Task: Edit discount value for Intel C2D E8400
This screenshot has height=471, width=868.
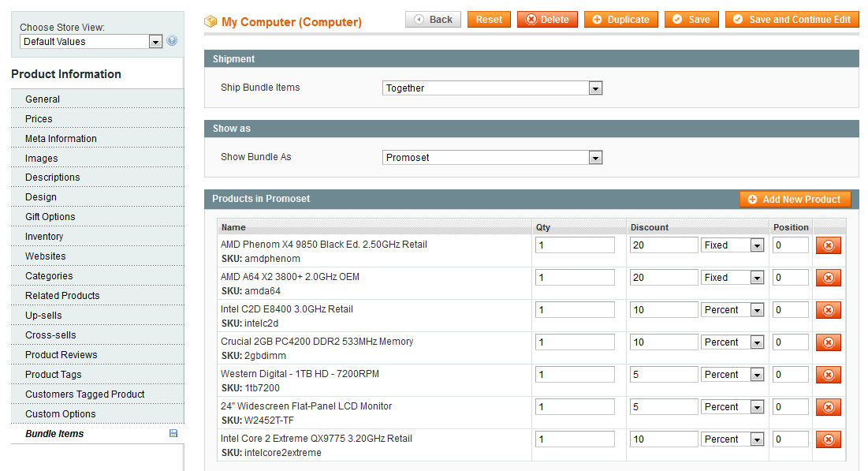Action: [663, 310]
